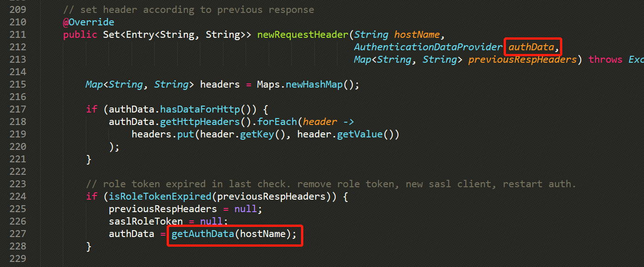Click getValue call on line 219
Viewport: 644px width, 267px height.
(x=360, y=134)
